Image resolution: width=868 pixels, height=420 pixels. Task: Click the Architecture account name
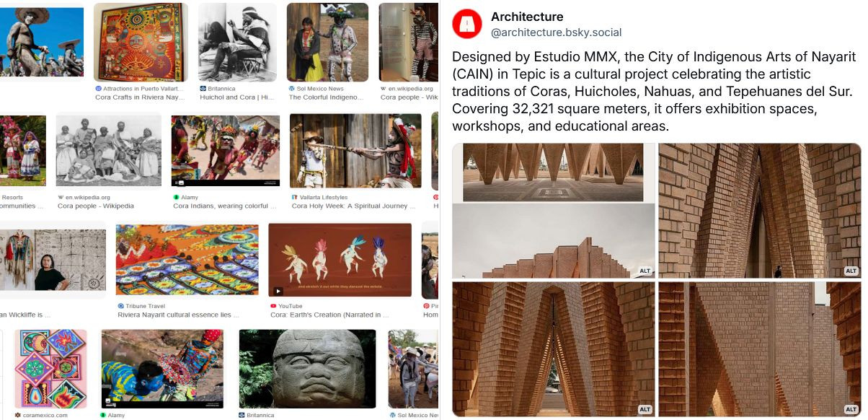point(527,17)
